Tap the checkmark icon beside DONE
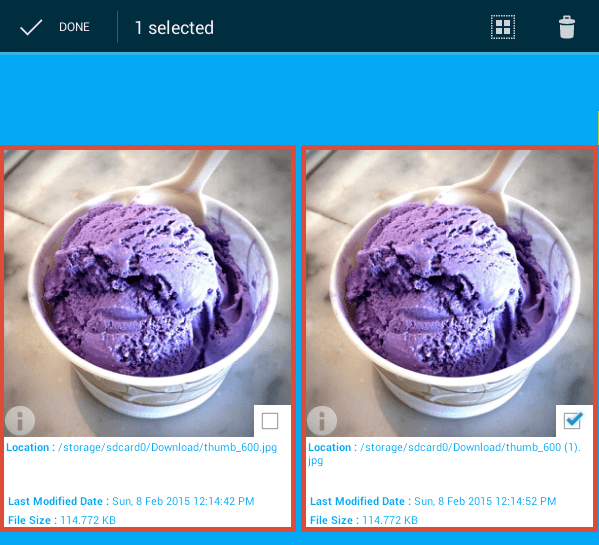Image resolution: width=599 pixels, height=545 pixels. 31,27
